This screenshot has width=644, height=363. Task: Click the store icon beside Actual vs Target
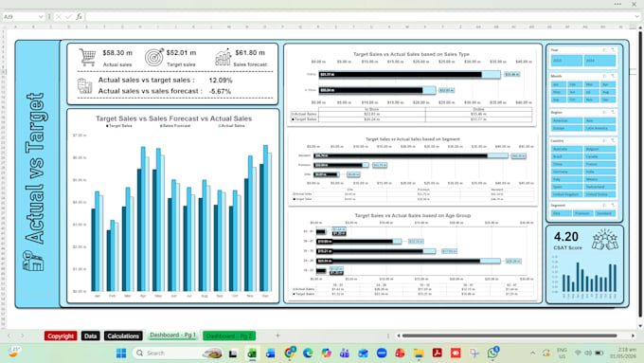coord(33,261)
